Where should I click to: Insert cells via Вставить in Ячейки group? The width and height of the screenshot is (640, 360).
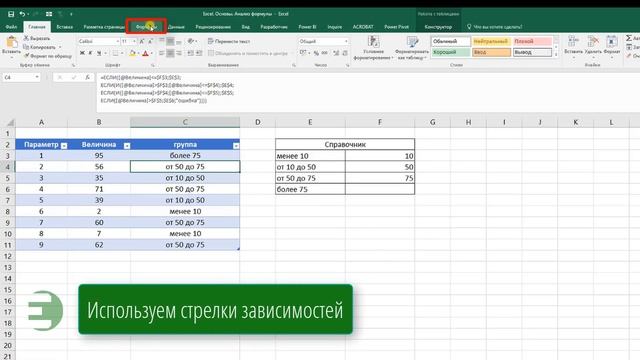573,46
